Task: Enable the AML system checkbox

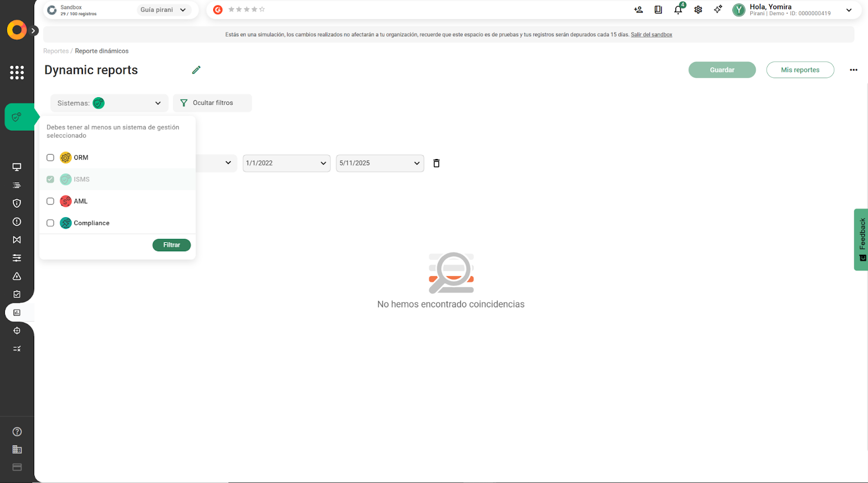Action: [50, 201]
